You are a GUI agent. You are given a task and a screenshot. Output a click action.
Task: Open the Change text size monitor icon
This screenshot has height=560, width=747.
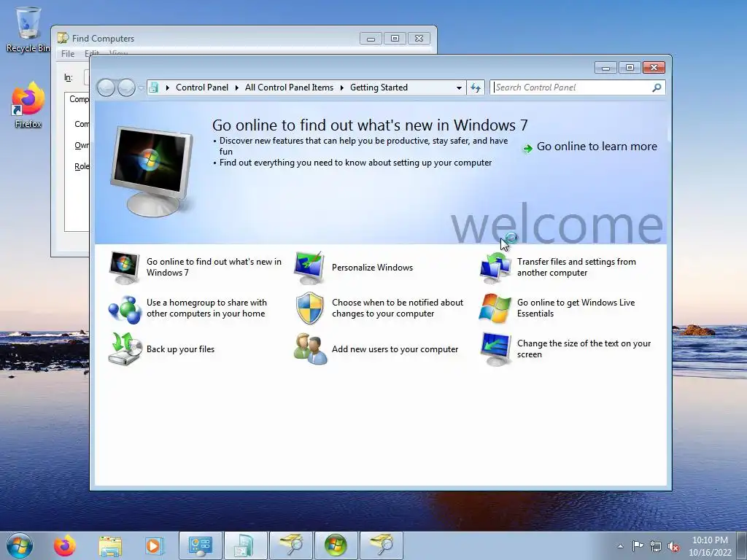point(495,349)
